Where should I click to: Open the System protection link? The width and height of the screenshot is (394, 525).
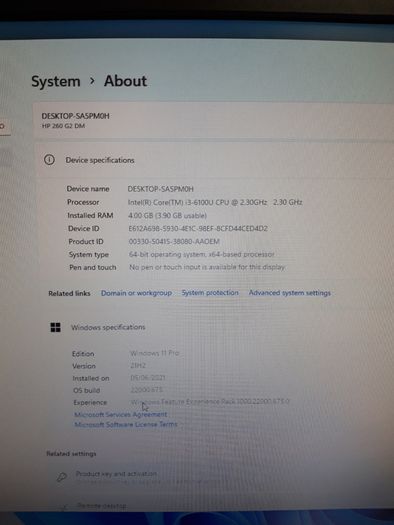[210, 293]
